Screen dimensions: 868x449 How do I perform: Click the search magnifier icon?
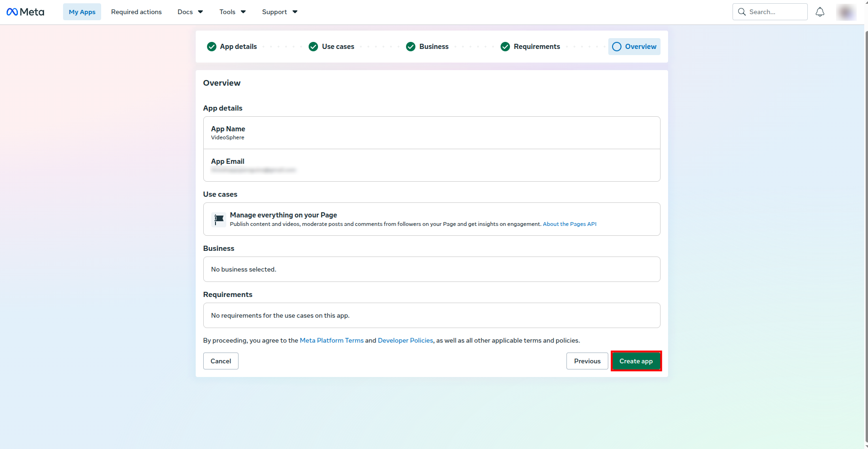[x=742, y=12]
